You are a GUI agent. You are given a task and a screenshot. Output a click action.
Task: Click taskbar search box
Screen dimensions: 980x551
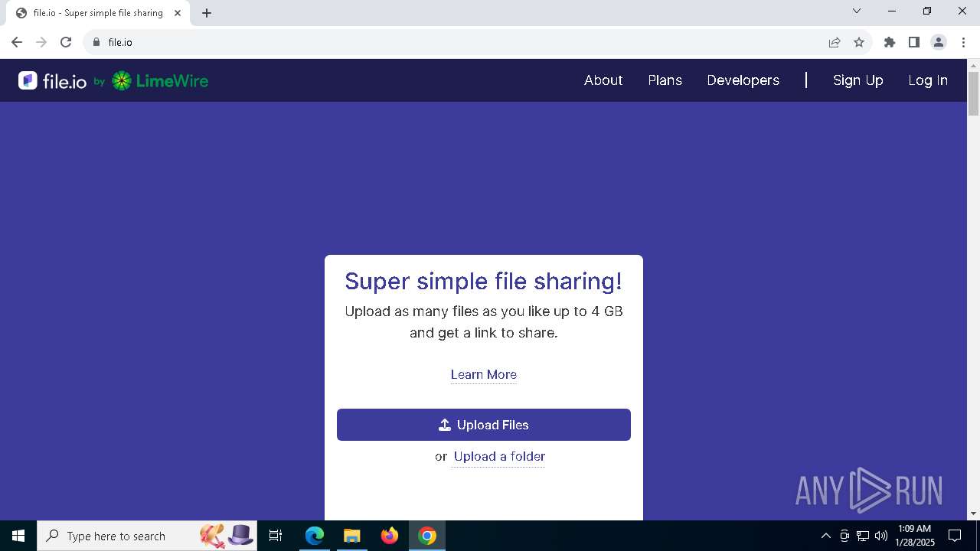click(x=148, y=536)
